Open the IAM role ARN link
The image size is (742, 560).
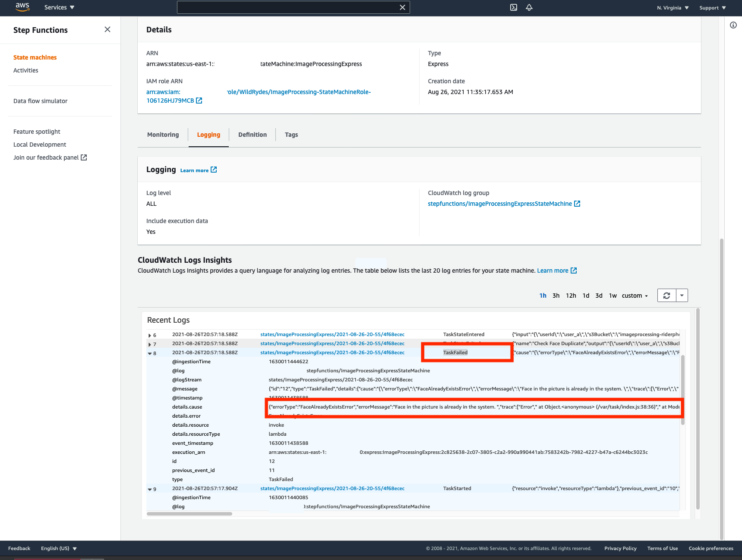(x=258, y=96)
